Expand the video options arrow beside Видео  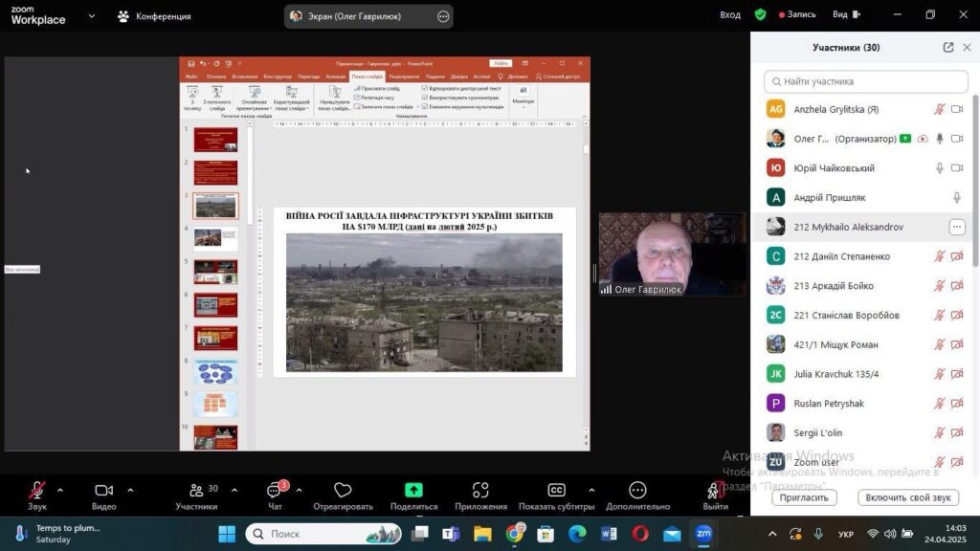[x=130, y=490]
